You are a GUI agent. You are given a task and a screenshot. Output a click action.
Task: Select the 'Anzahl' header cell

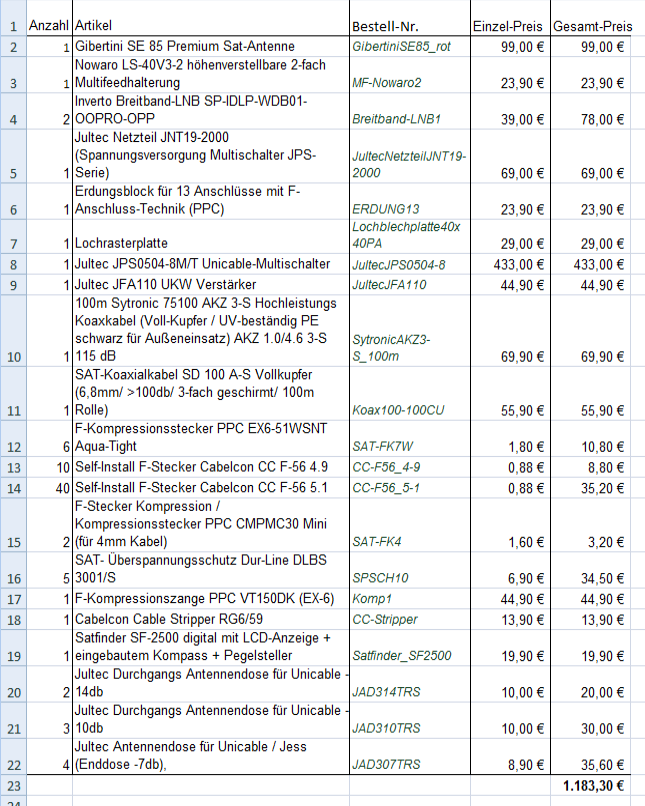(x=48, y=23)
